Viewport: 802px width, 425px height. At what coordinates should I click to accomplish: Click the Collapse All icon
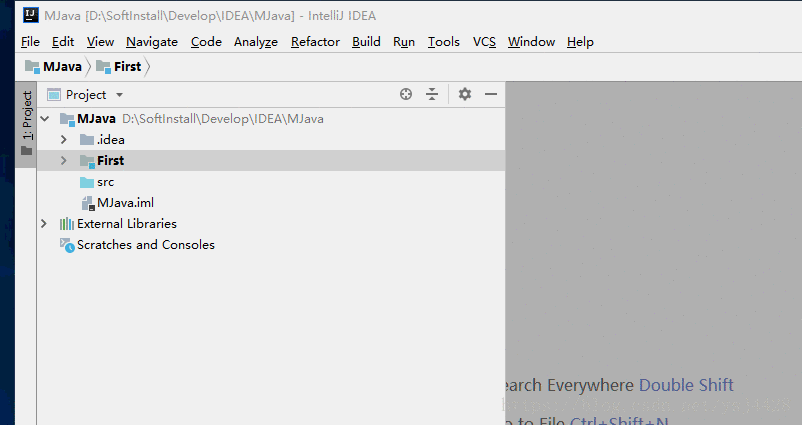432,94
